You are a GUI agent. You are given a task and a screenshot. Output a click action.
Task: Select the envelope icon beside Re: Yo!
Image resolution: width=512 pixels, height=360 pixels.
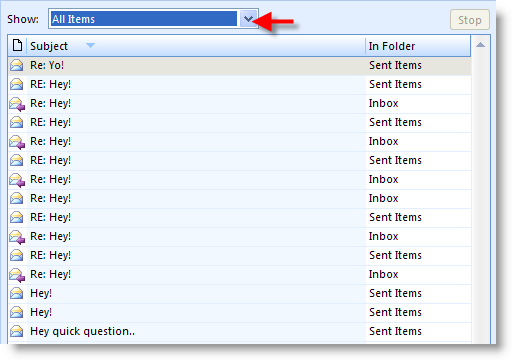16,65
